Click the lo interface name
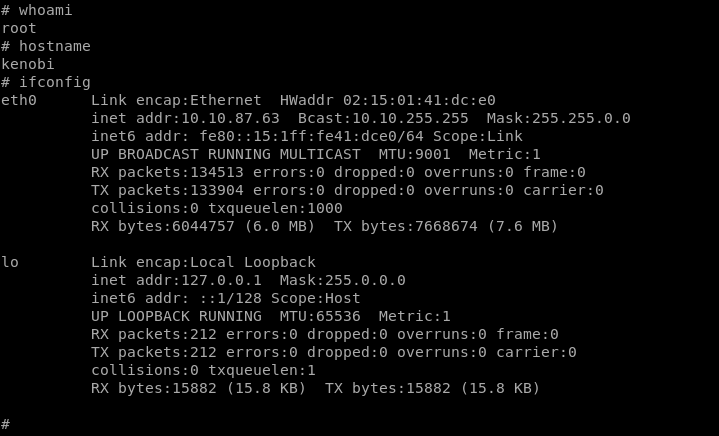 pyautogui.click(x=10, y=262)
